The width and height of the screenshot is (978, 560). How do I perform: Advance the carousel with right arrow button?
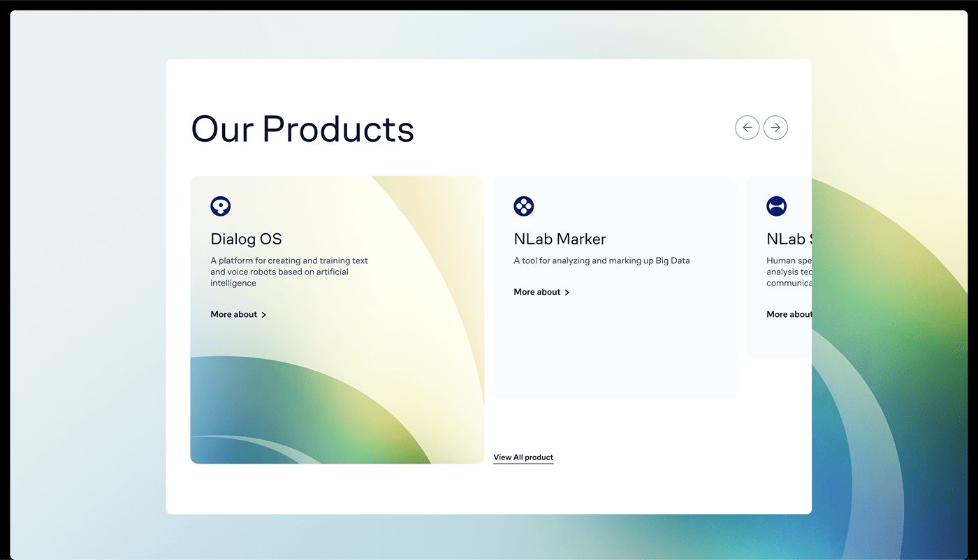(775, 128)
